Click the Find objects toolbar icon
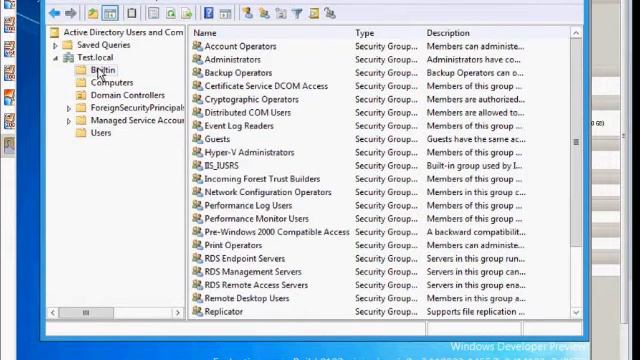The width and height of the screenshot is (640, 360). pyautogui.click(x=313, y=13)
